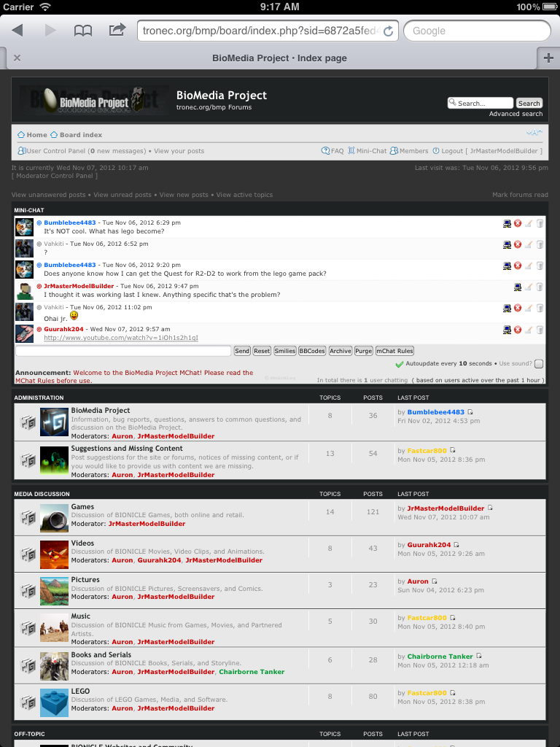Open the YouTube link posted by Guurahk204
The height and width of the screenshot is (747, 560).
point(121,338)
